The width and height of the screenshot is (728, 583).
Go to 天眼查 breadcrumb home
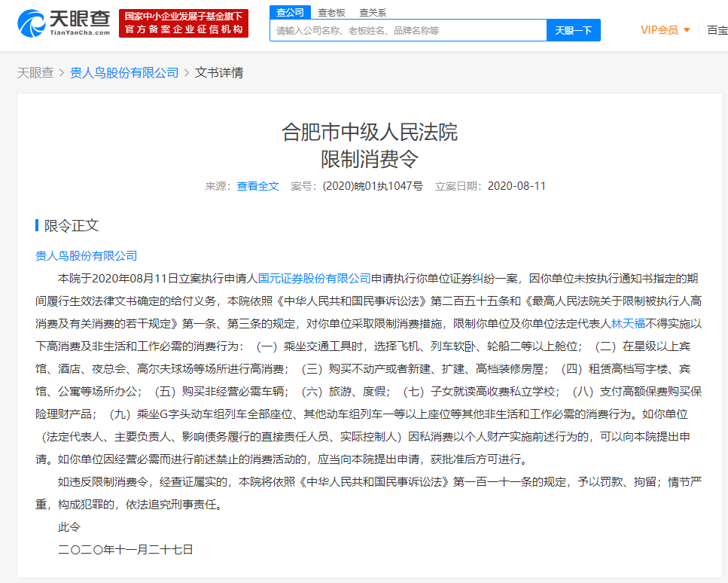(35, 73)
